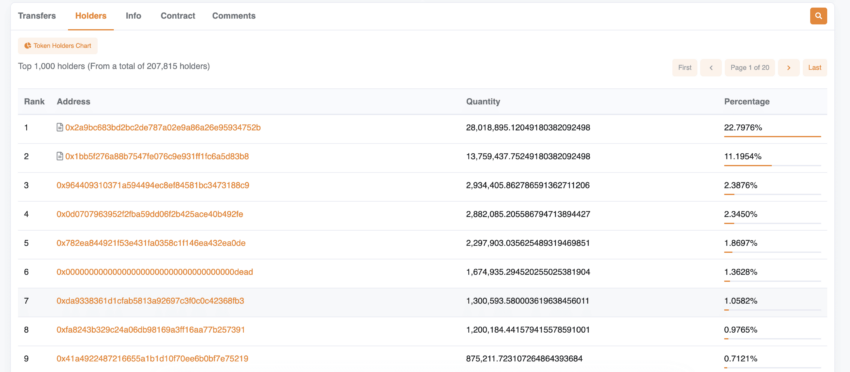Click quantity 13,759,437.75249180382092498

(x=528, y=156)
